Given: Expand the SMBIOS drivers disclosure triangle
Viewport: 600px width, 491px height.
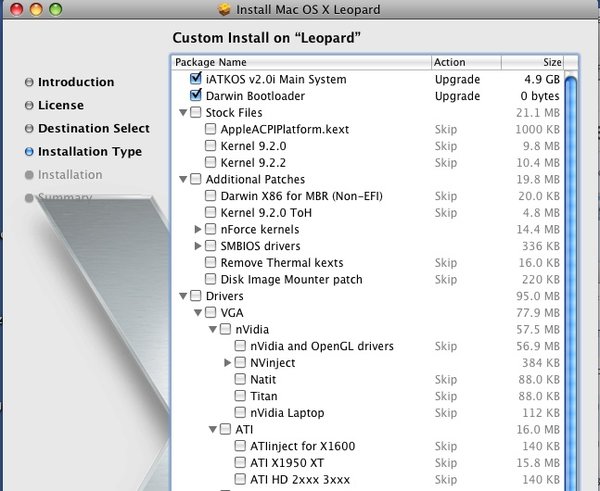Looking at the screenshot, I should click(198, 246).
